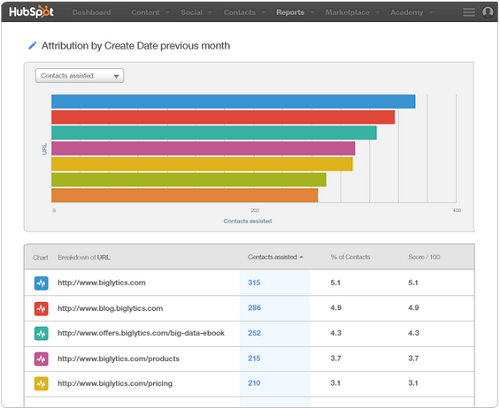
Task: Select the blue bar in chart
Action: pyautogui.click(x=233, y=101)
